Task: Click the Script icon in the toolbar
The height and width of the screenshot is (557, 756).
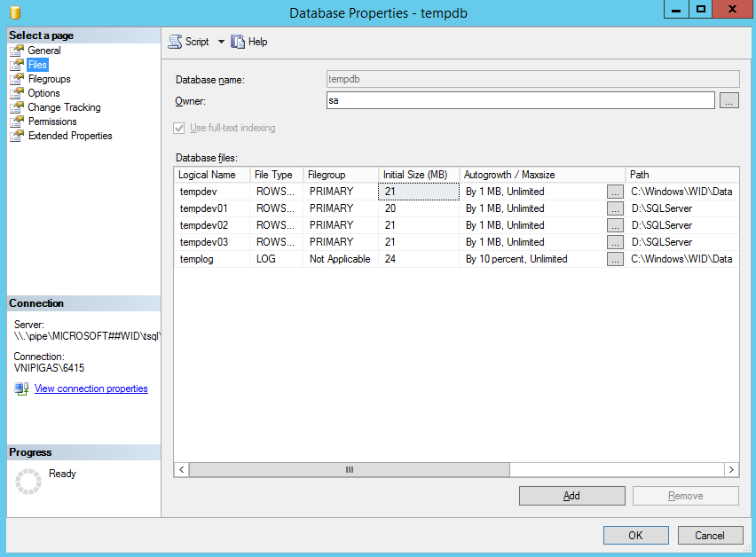Action: [x=177, y=41]
